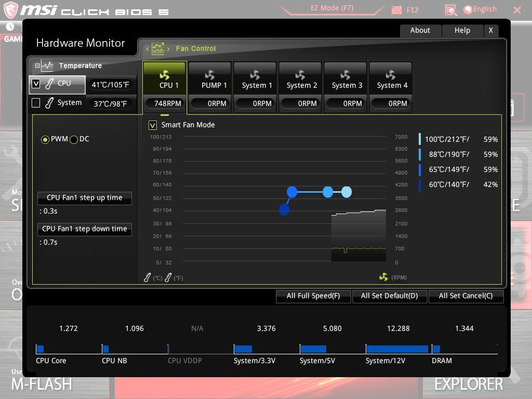This screenshot has width=532, height=399.
Task: Click the CPU thermometer icon
Action: coord(49,84)
